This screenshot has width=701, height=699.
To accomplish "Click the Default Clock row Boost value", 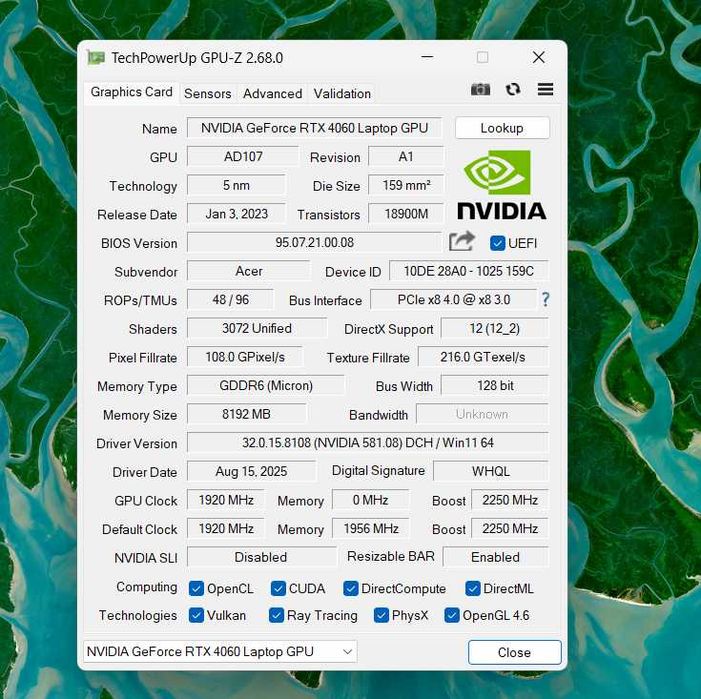I will coord(510,529).
